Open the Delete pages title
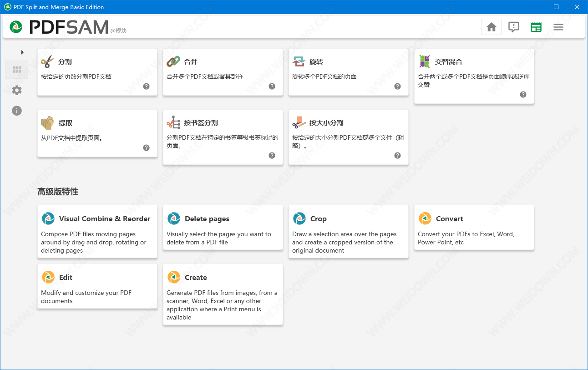588x370 pixels. click(x=207, y=219)
